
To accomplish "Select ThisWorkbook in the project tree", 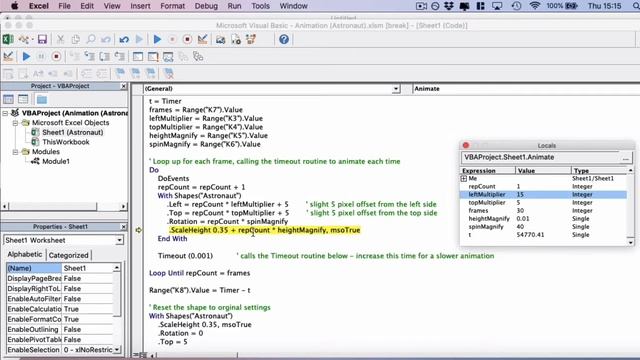I will 66,142.
